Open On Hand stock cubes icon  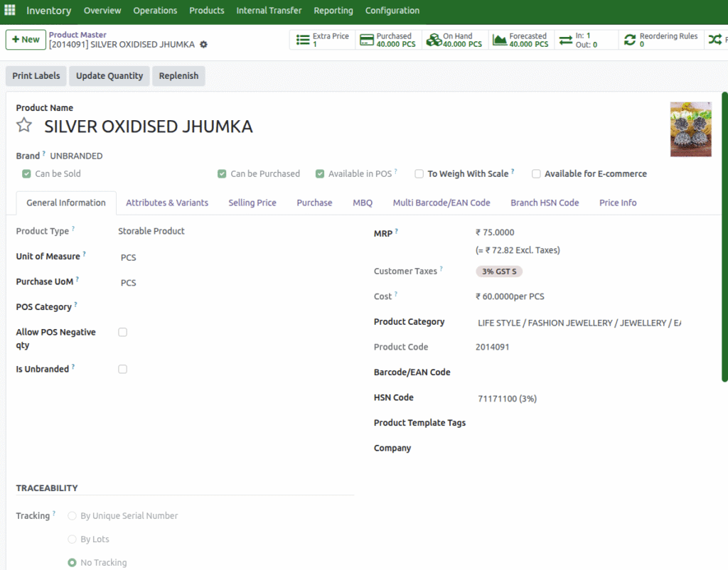point(433,40)
